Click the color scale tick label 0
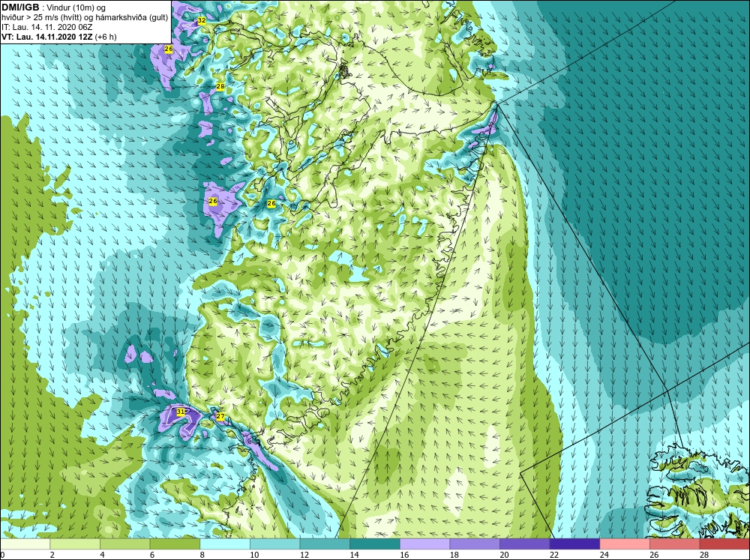This screenshot has height=560, width=750. [2, 555]
